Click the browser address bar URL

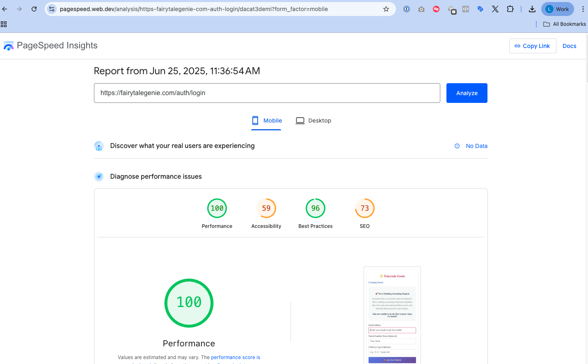coord(194,9)
